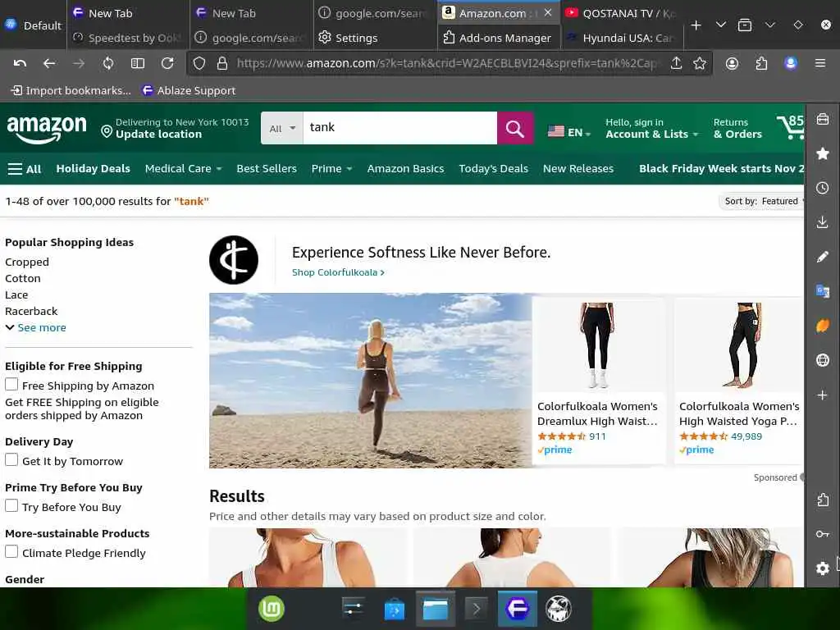The height and width of the screenshot is (630, 840).
Task: Check Try Before You Buy
Action: point(11,505)
